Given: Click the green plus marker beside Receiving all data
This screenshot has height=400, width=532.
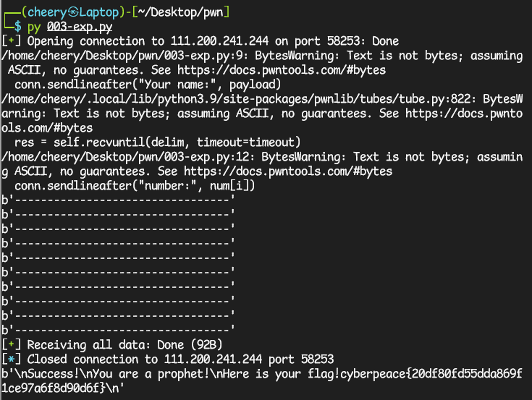Looking at the screenshot, I should click(x=11, y=345).
